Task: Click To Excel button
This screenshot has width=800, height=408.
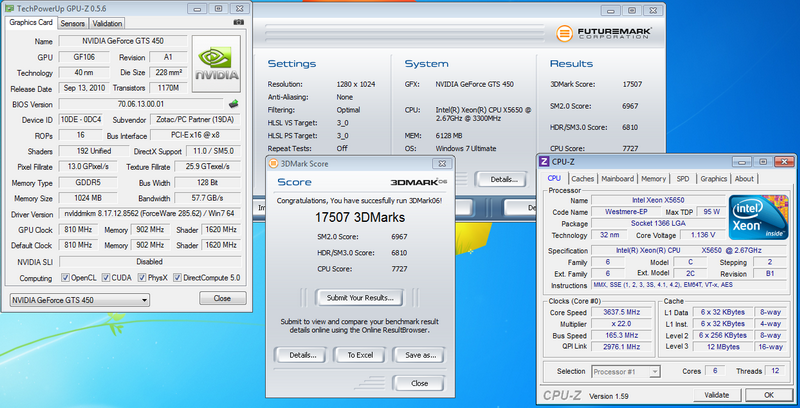Action: (x=360, y=355)
